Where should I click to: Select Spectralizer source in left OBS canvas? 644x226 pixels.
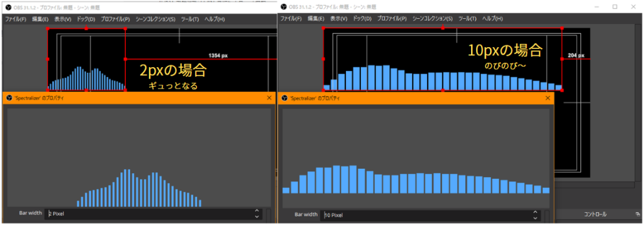86,60
